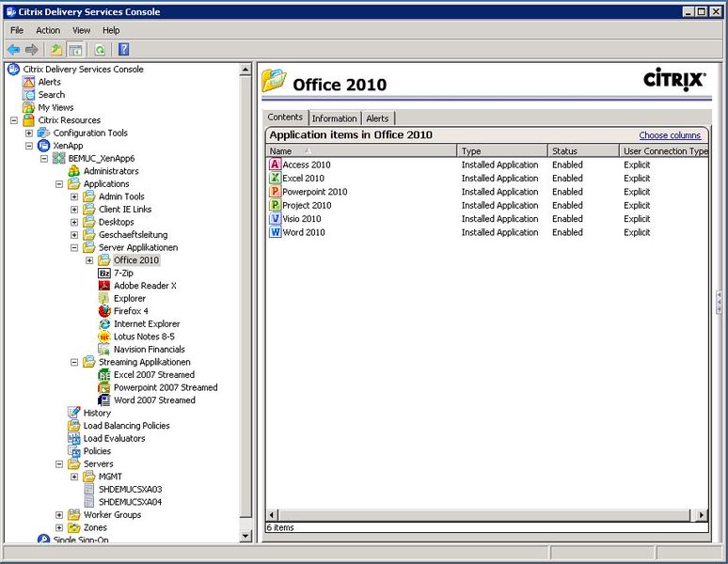728x564 pixels.
Task: Select the Alerts icon in tree
Action: click(x=29, y=82)
